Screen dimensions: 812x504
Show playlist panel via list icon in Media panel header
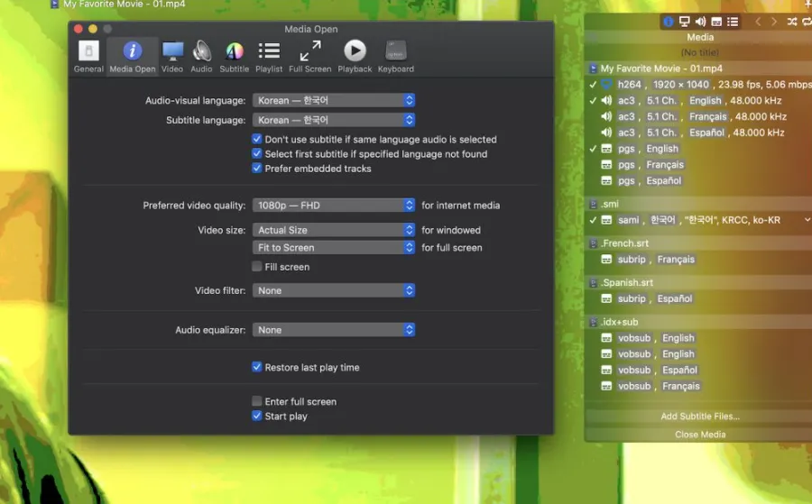(x=733, y=22)
